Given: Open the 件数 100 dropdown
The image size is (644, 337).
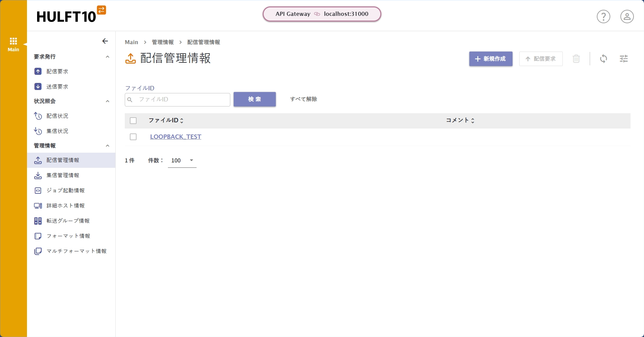Looking at the screenshot, I should (182, 161).
